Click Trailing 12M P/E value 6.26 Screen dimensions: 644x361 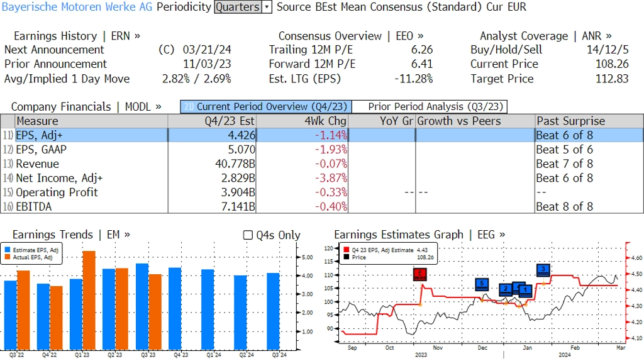(422, 50)
